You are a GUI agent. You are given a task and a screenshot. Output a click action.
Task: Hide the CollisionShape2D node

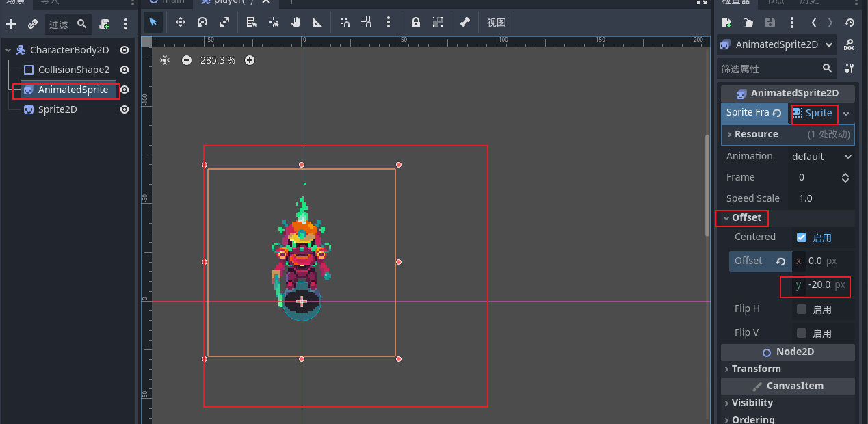(x=124, y=70)
